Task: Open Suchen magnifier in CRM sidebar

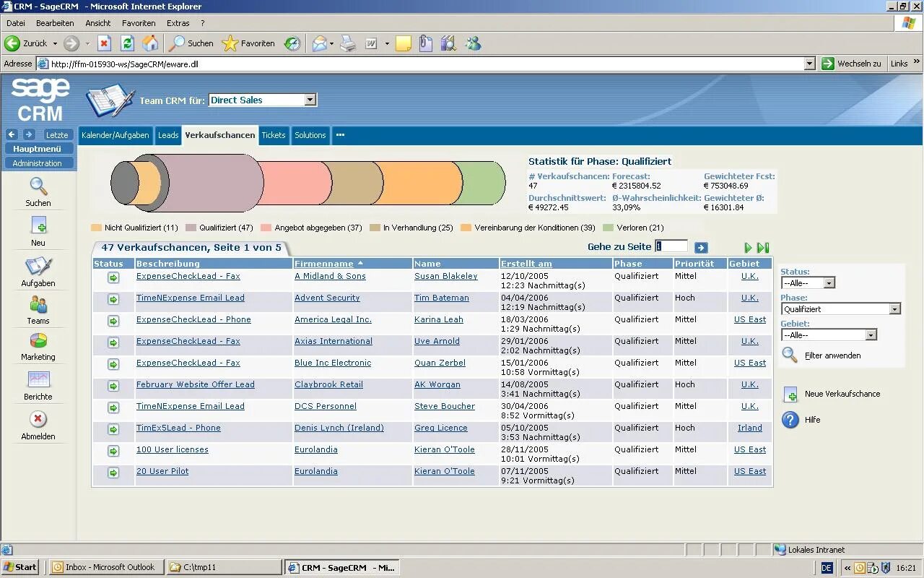Action: [x=38, y=187]
